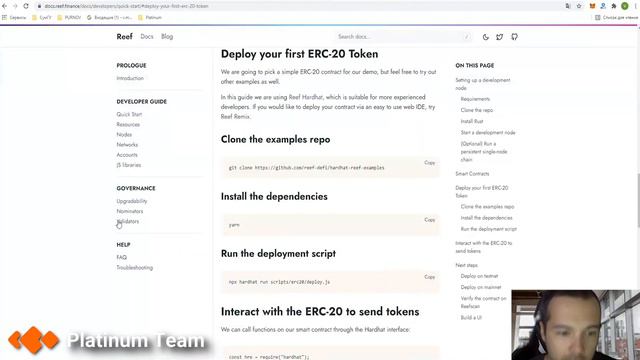Jump to Run a persistent single-node chain
The width and height of the screenshot is (640, 360).
pyautogui.click(x=484, y=151)
